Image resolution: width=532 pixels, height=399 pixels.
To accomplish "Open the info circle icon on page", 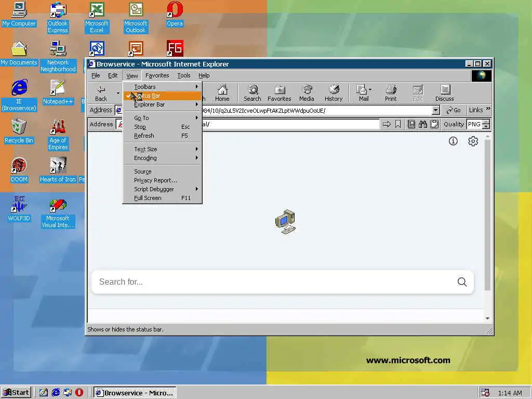I will point(453,141).
